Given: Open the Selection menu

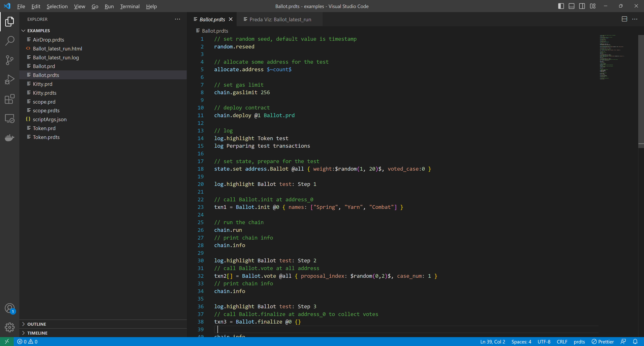Looking at the screenshot, I should (57, 6).
